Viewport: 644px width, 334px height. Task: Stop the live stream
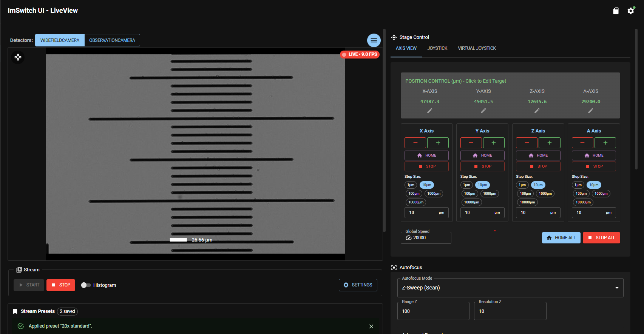[61, 285]
